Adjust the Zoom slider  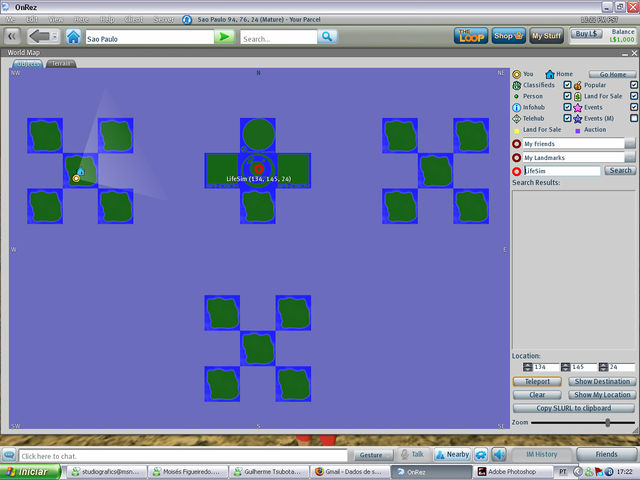point(606,423)
